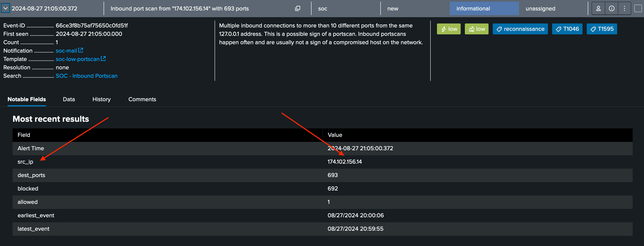Open SOC - Inbound Portscan search link
Image resolution: width=644 pixels, height=246 pixels.
click(86, 76)
